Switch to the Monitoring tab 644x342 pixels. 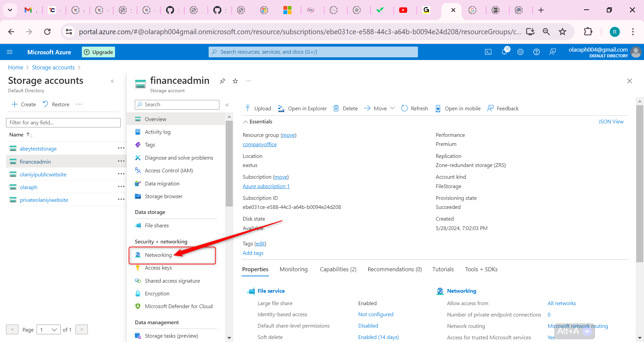click(x=293, y=269)
